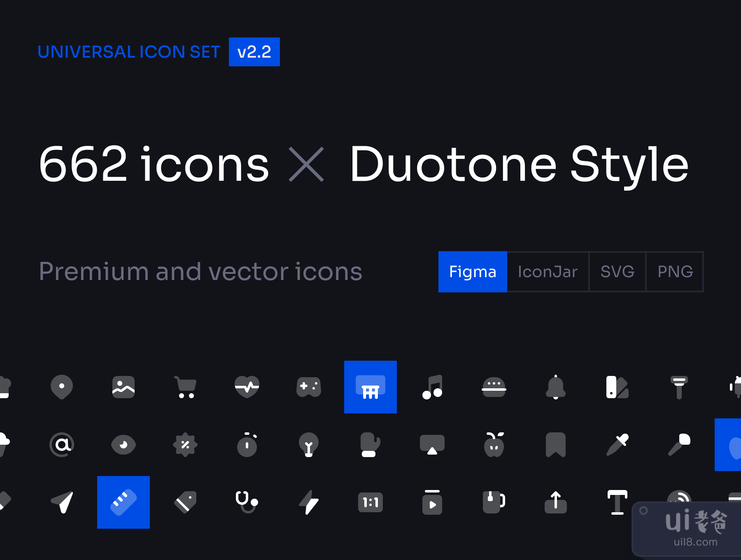Select the shopping cart icon

[x=185, y=387]
